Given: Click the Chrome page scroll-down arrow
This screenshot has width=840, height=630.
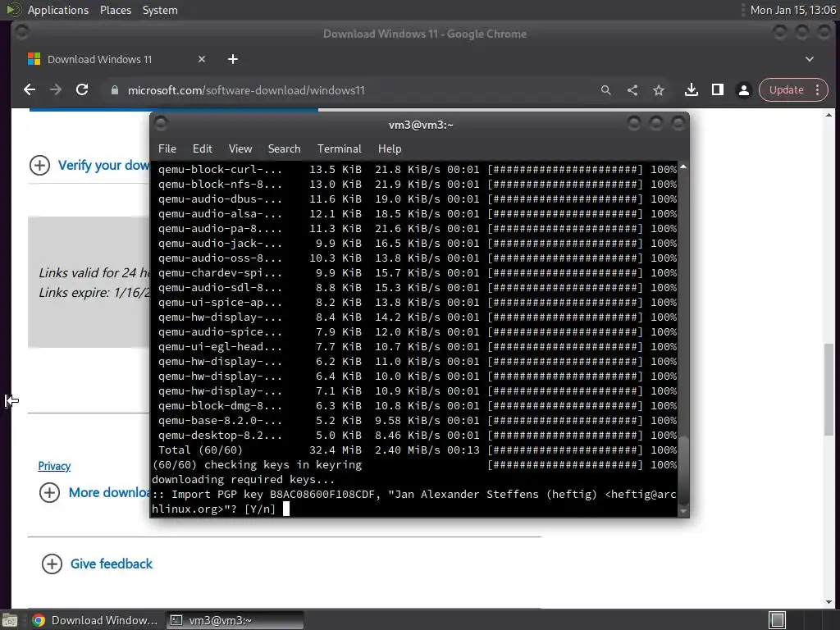Looking at the screenshot, I should tap(829, 601).
